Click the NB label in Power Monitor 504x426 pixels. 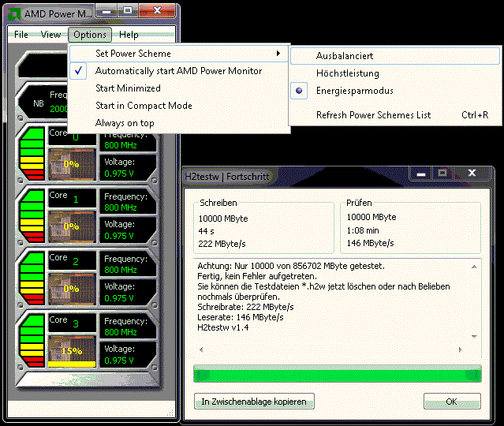tap(39, 103)
